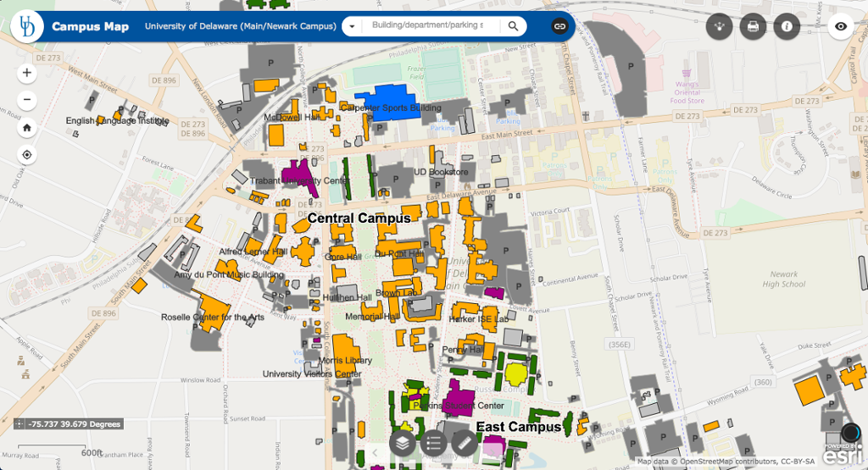Screen dimensions: 868x470
Task: Toggle the eye visibility button
Action: 841,26
